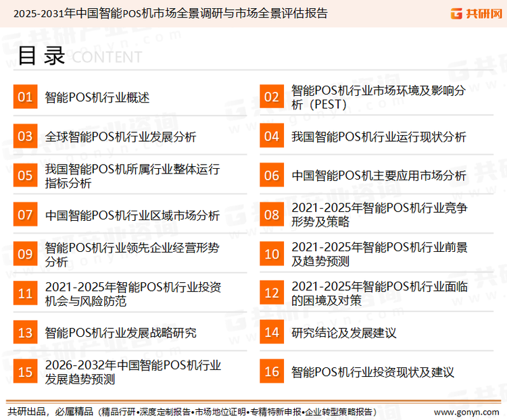Select chapter 2026-2032年中国智能POS机行业发展趋势预测
This screenshot has height=420, width=507.
133,372
